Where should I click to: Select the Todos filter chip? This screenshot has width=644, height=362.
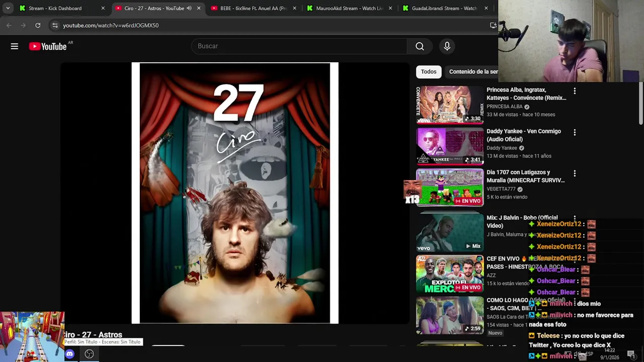pyautogui.click(x=429, y=72)
